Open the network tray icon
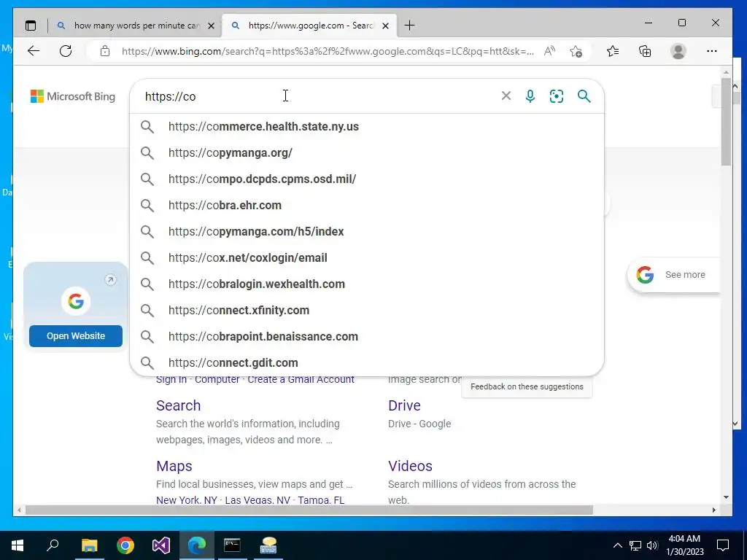This screenshot has width=747, height=560. 635,545
